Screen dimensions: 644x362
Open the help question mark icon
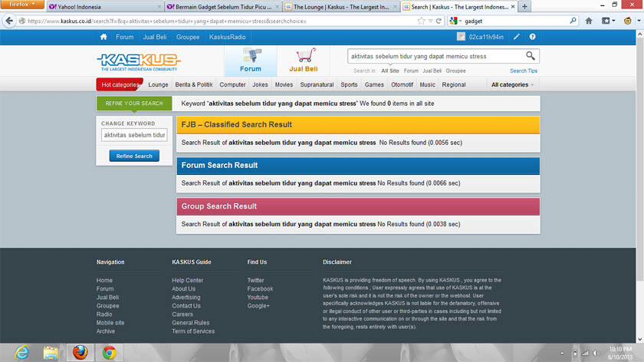coord(532,37)
